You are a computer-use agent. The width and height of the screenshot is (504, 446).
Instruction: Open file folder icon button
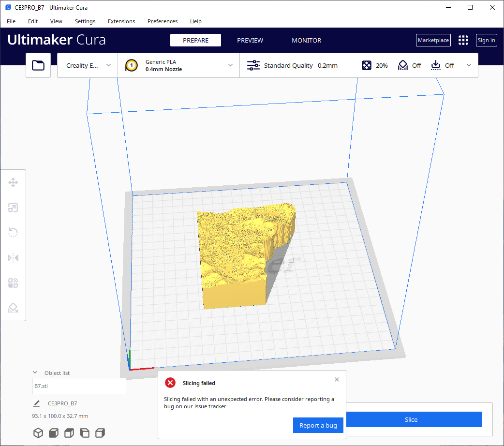(x=38, y=65)
